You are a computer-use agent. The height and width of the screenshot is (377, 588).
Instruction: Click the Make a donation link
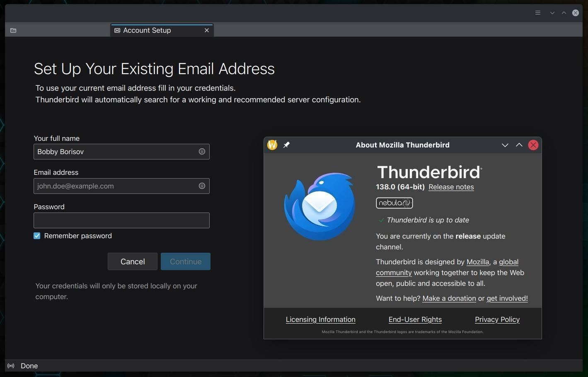point(449,298)
